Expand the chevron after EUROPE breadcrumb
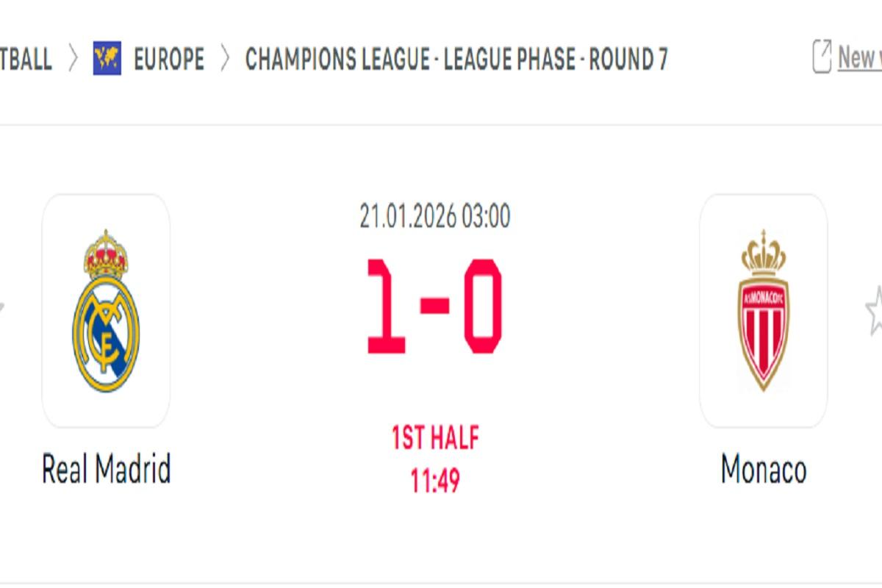882x588 pixels. pyautogui.click(x=224, y=59)
